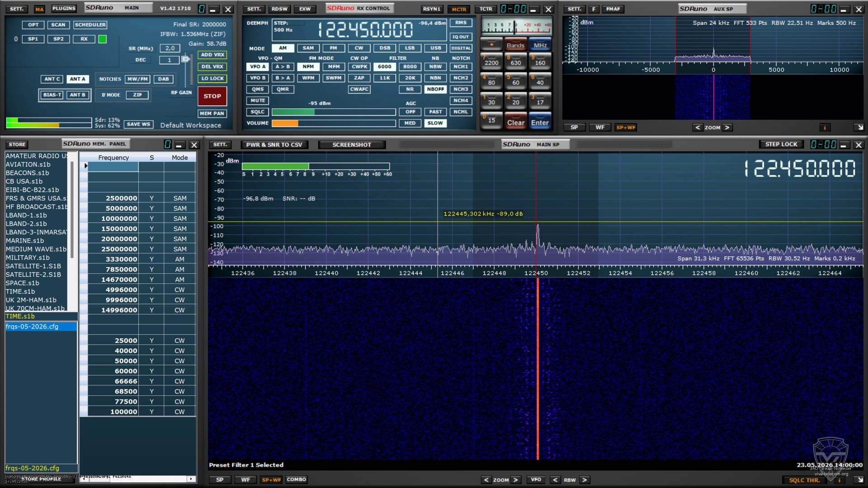Toggle the MUTE button

258,100
